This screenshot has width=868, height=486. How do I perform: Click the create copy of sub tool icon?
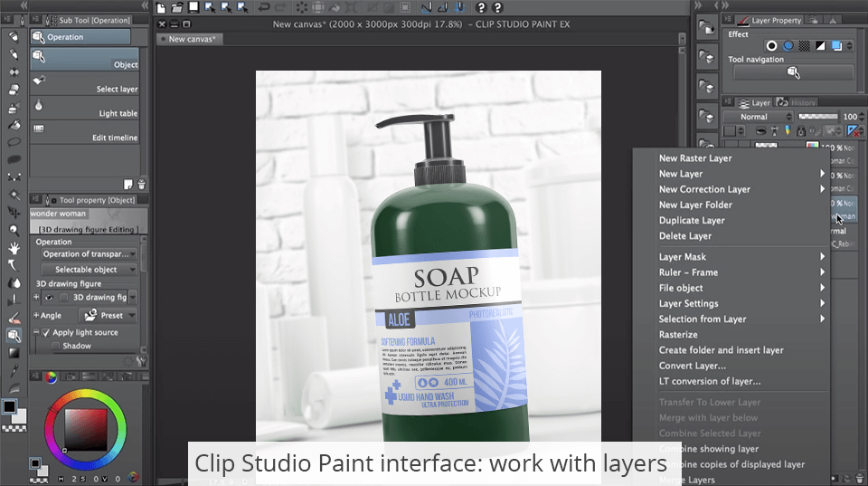(x=128, y=184)
